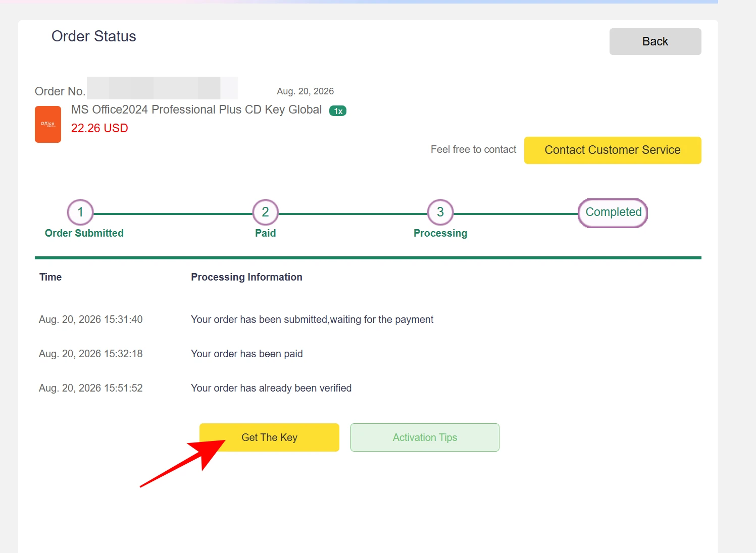The width and height of the screenshot is (756, 553).
Task: Click the 15:51:52 timestamp
Action: click(91, 388)
